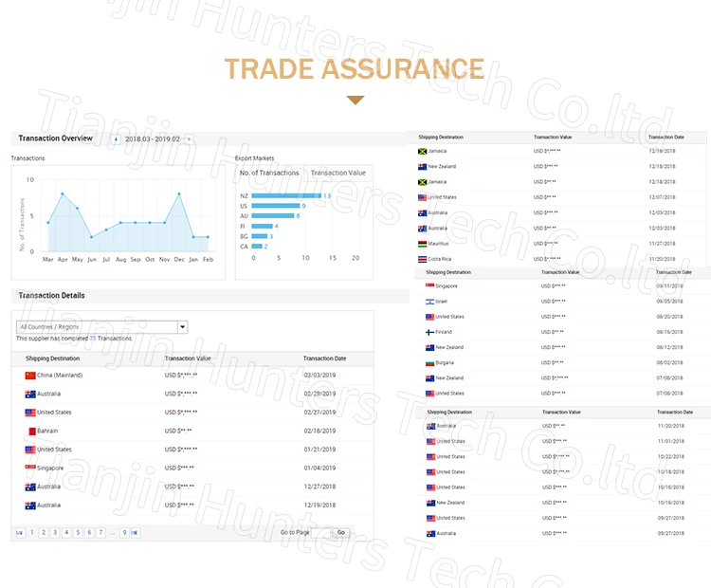Switch to the Transaction Value tab
Viewport: 711px width, 588px height.
pos(337,173)
